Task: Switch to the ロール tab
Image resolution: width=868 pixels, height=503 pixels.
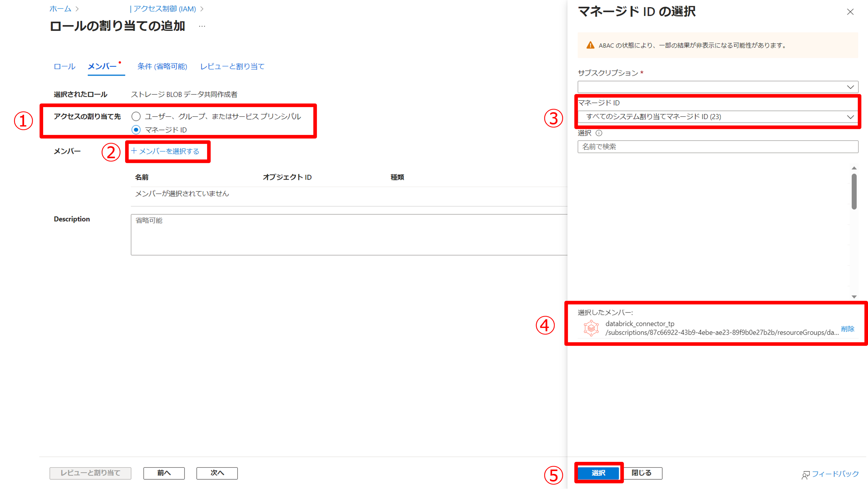Action: [64, 66]
